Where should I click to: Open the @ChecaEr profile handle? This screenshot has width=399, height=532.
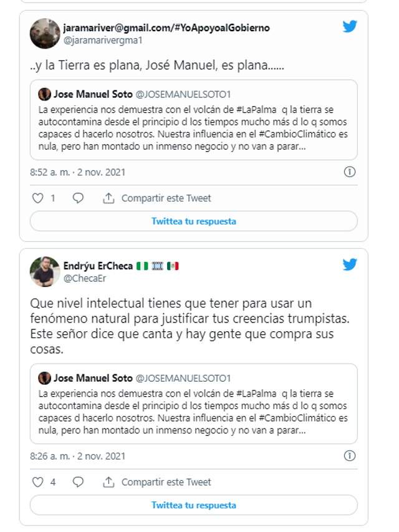[x=85, y=279]
